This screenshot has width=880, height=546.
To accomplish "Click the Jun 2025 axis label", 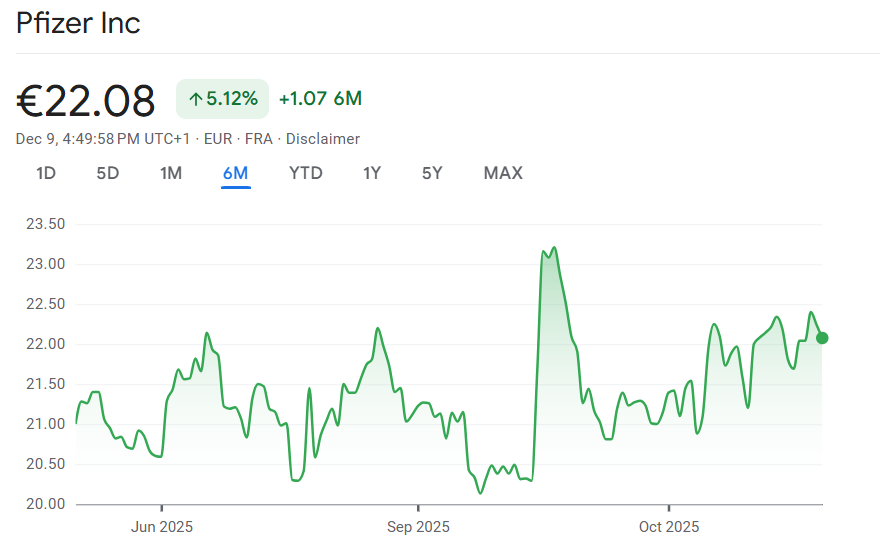I will (162, 526).
